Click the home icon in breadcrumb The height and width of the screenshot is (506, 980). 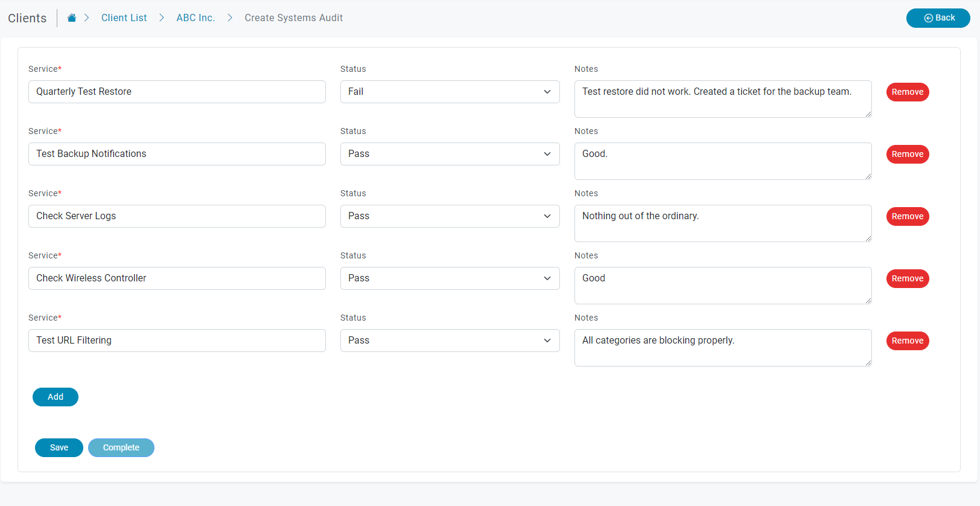click(71, 18)
